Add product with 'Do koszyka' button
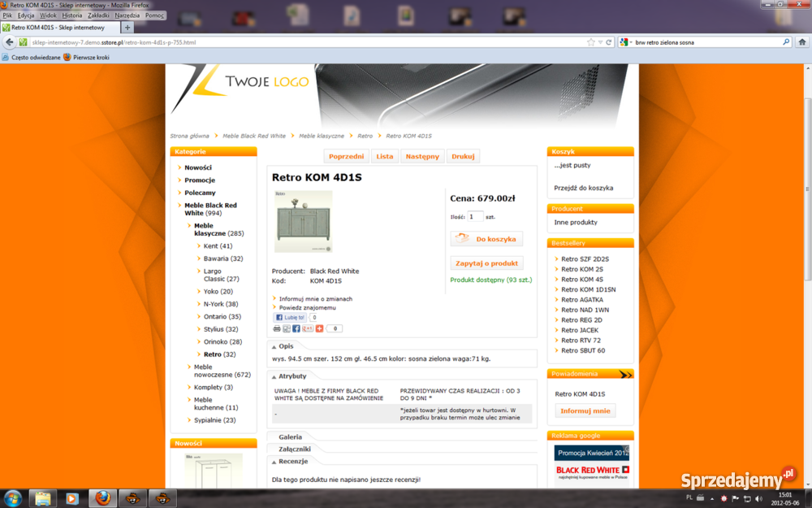812x508 pixels. pyautogui.click(x=486, y=239)
